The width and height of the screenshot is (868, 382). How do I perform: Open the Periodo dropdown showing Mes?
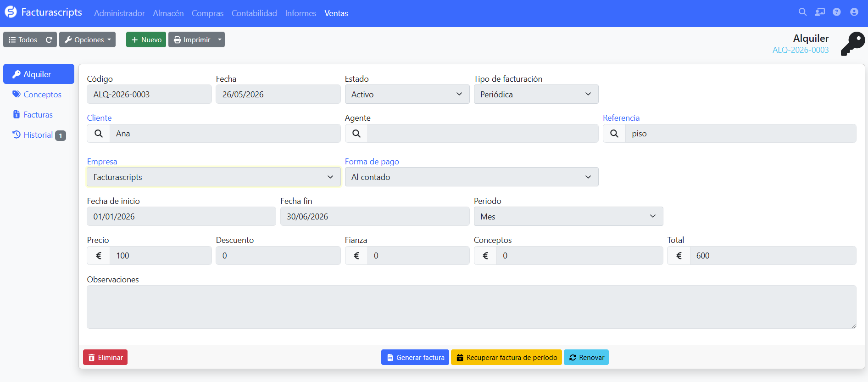click(x=568, y=216)
